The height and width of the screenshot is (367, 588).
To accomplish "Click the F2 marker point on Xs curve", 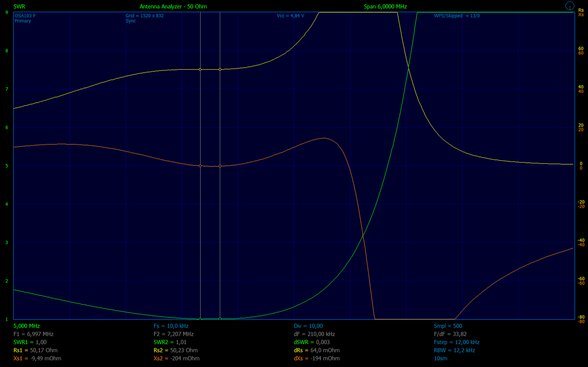I will (x=220, y=166).
